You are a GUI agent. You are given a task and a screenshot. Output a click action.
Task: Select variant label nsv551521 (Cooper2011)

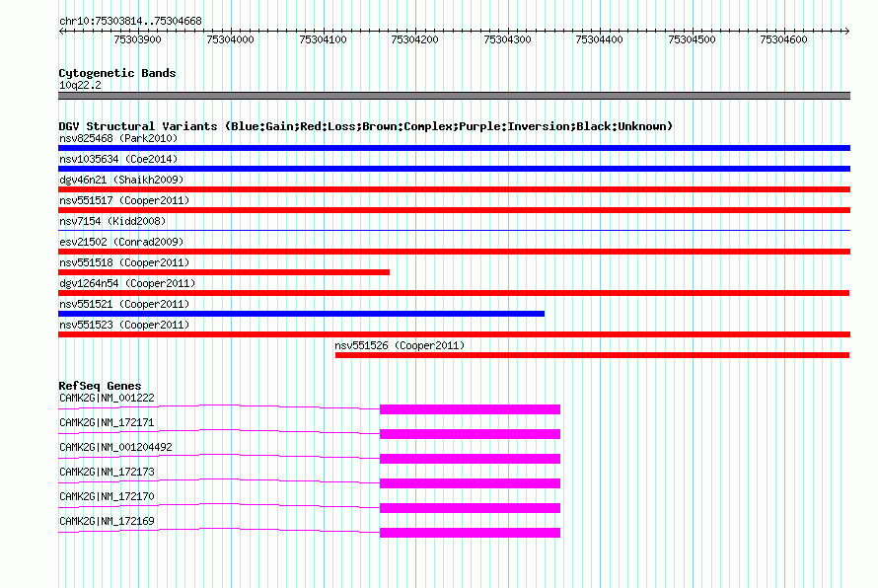pos(124,304)
